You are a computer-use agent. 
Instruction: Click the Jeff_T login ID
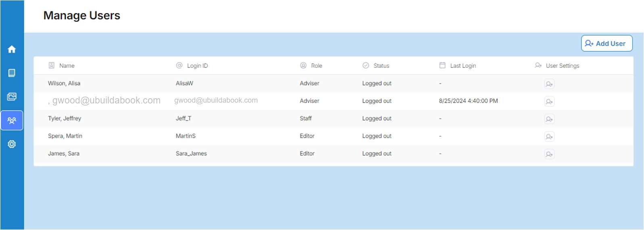pyautogui.click(x=184, y=118)
